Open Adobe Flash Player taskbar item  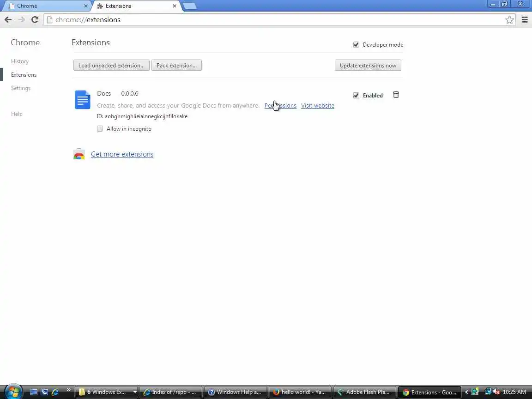pos(364,392)
